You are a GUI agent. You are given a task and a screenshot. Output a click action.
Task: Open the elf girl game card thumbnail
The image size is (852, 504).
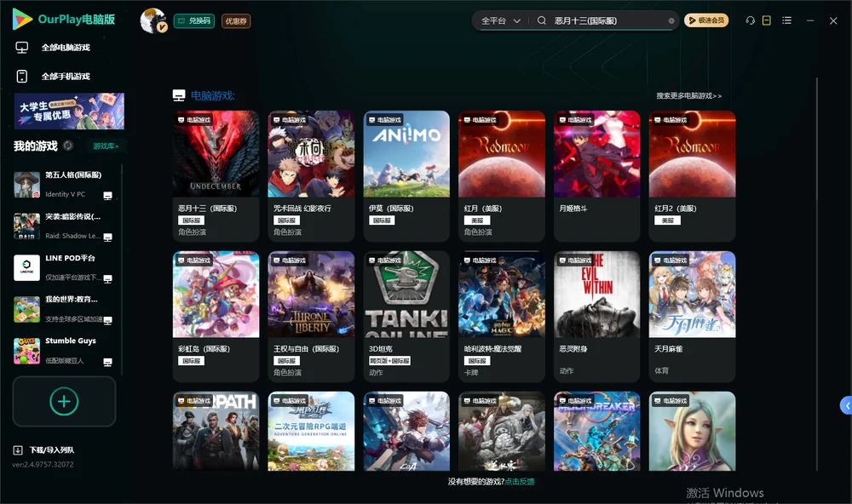tap(692, 432)
